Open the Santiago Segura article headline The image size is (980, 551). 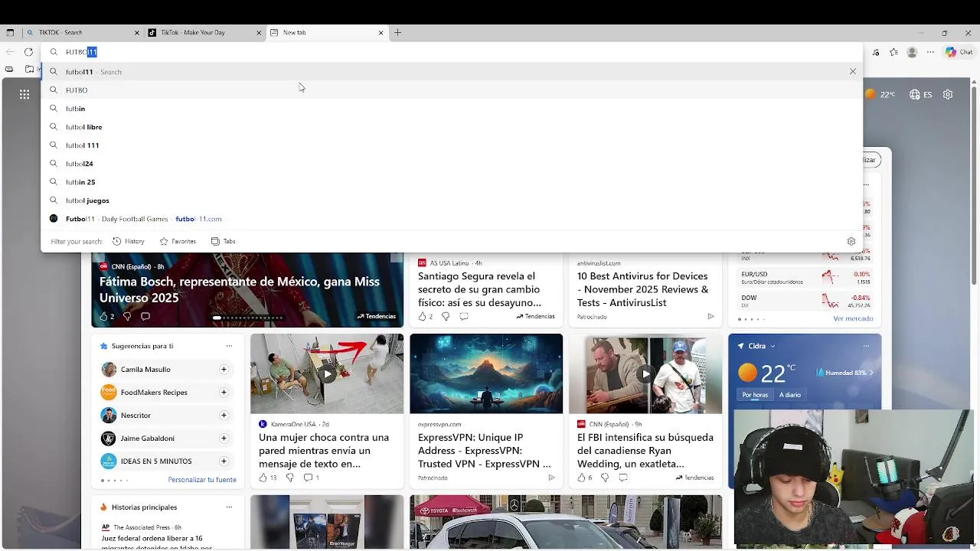[479, 289]
